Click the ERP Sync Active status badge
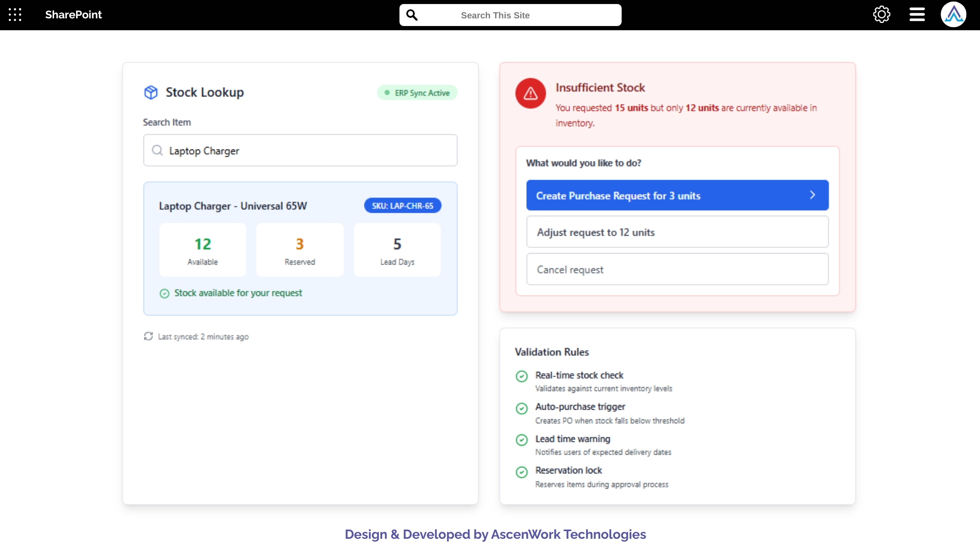Image resolution: width=980 pixels, height=551 pixels. point(417,93)
